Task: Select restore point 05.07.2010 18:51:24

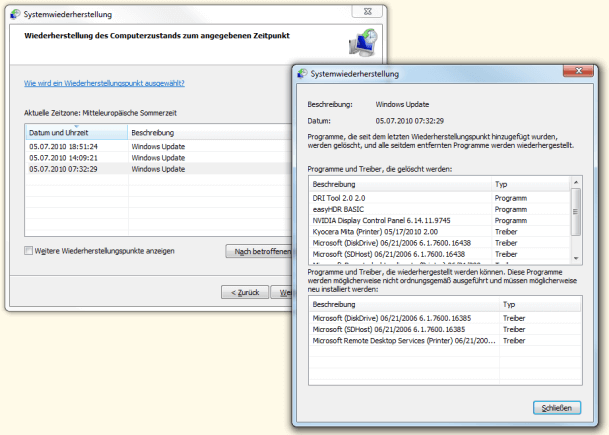Action: click(x=158, y=146)
